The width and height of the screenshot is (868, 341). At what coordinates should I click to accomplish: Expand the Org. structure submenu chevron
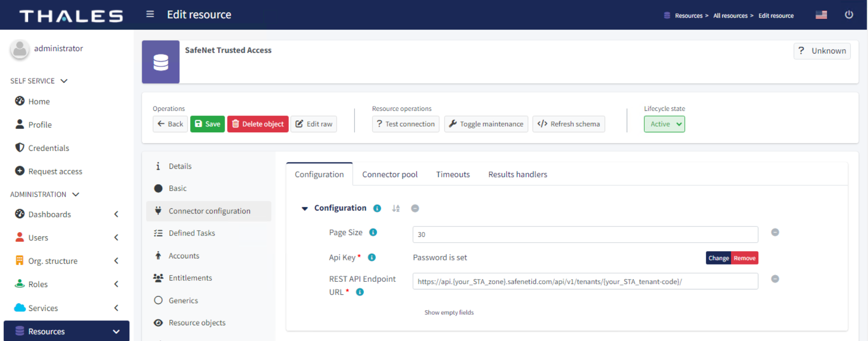tap(116, 261)
